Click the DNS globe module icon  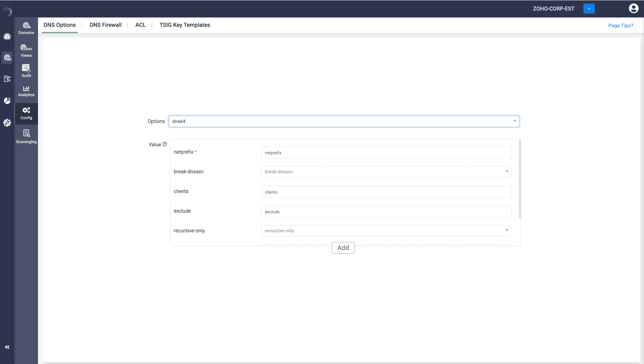tap(7, 58)
